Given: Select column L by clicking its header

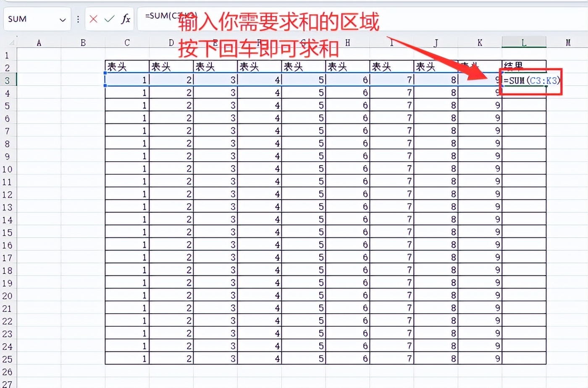Looking at the screenshot, I should 524,42.
